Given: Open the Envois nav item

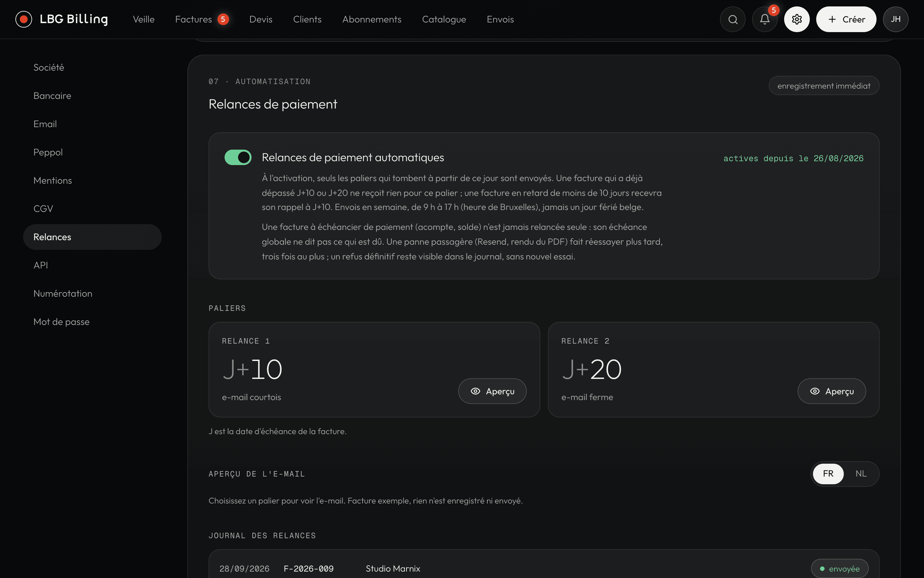Looking at the screenshot, I should click(500, 19).
